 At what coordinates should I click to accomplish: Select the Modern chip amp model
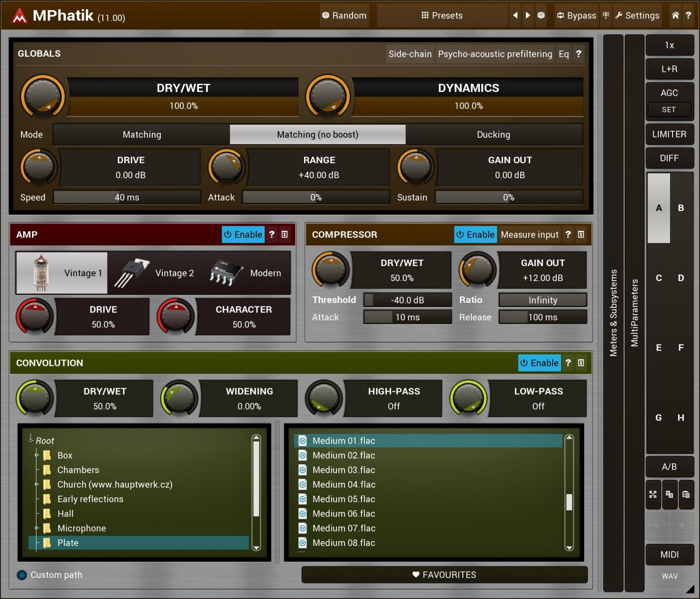coord(247,273)
